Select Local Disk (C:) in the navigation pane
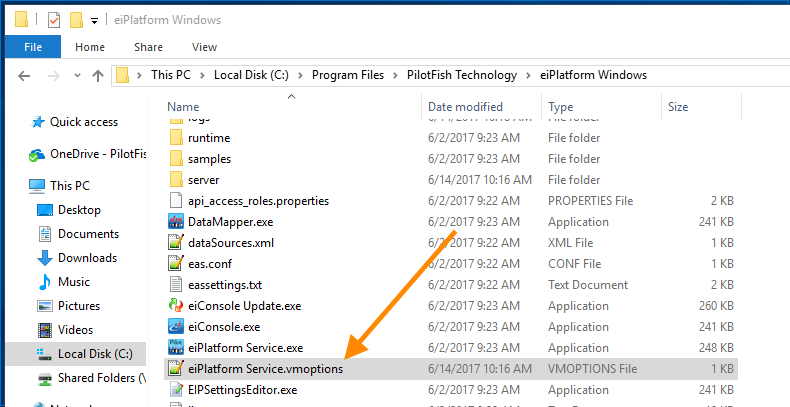This screenshot has height=407, width=790. 95,354
